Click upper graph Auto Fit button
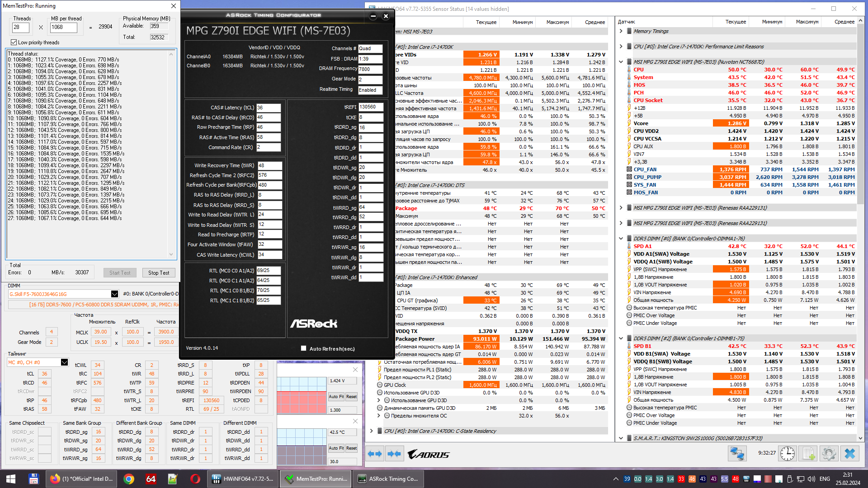 tap(336, 397)
